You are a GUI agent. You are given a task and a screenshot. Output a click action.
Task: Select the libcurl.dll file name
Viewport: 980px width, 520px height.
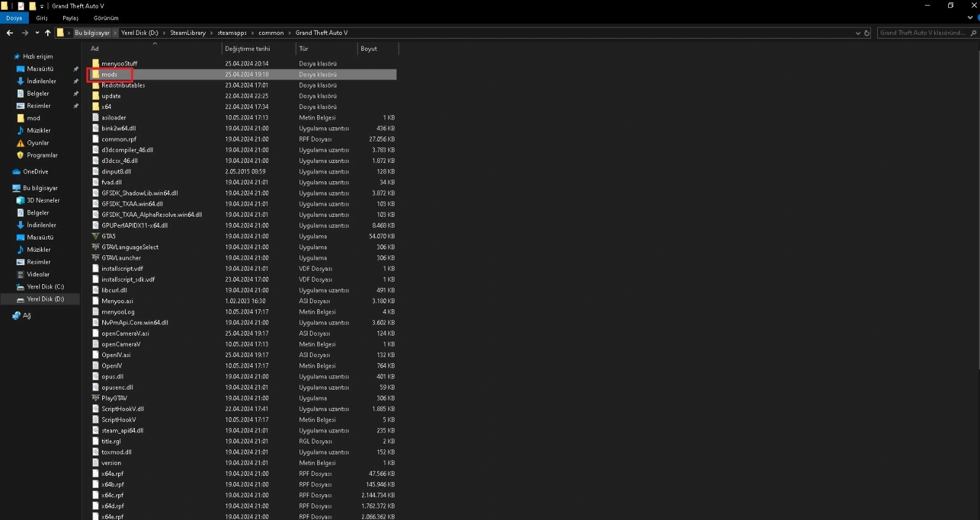[114, 290]
